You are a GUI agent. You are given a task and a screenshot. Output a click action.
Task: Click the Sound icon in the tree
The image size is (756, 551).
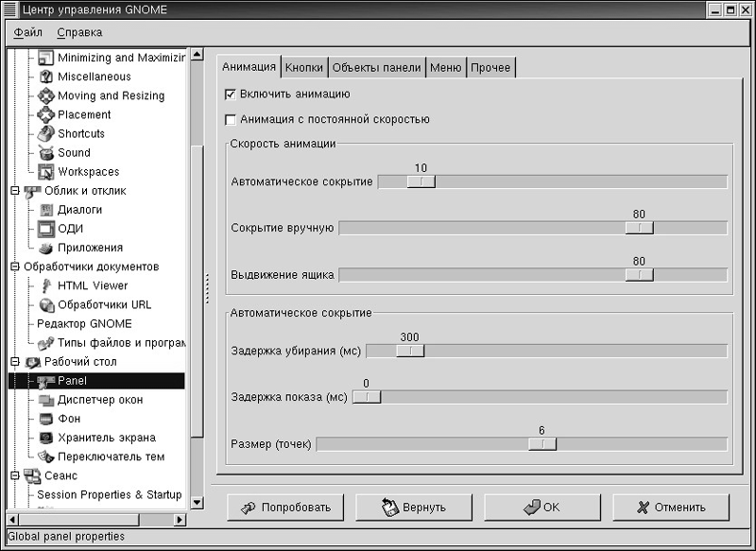tap(46, 153)
